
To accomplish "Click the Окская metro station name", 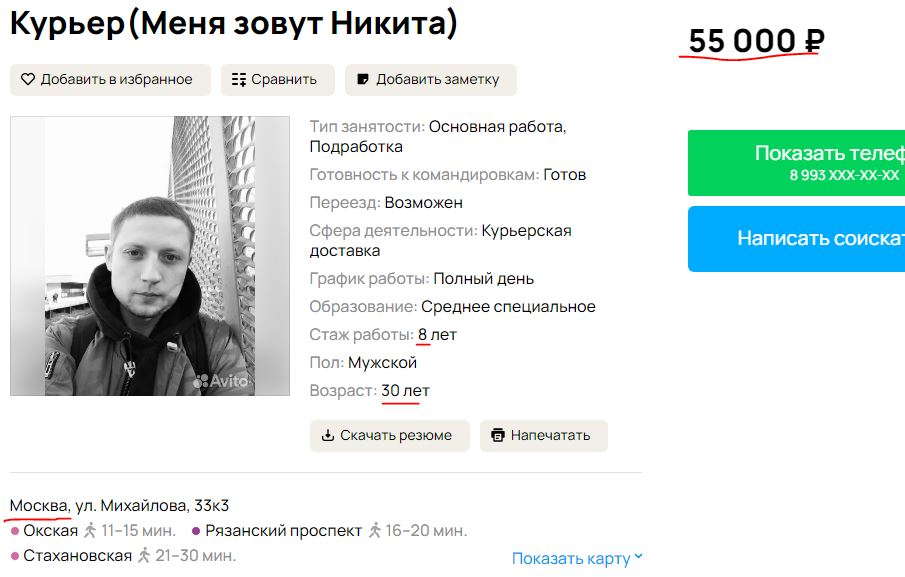I will tap(50, 531).
